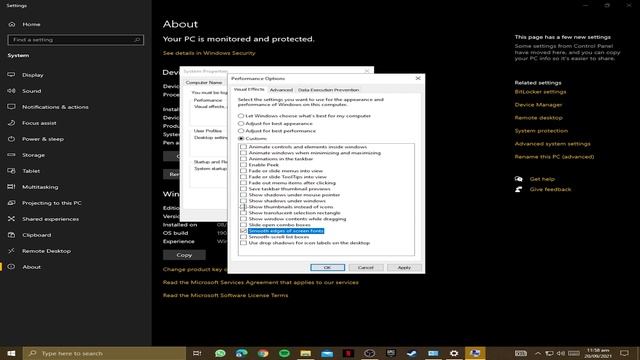
Task: Enable Save taskbar thumbnail previews
Action: click(244, 189)
